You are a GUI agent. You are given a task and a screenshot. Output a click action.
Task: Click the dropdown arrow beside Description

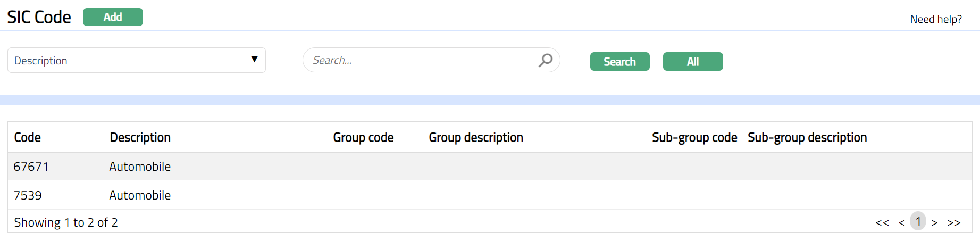click(254, 60)
